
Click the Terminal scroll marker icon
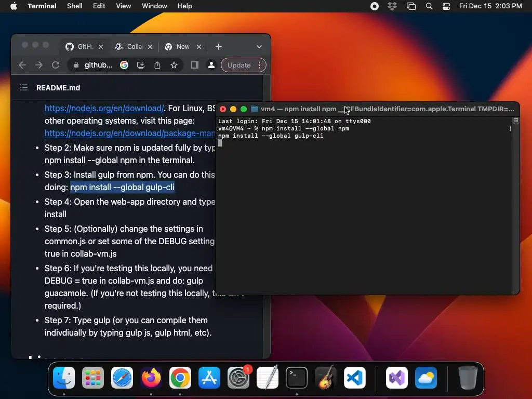(516, 120)
